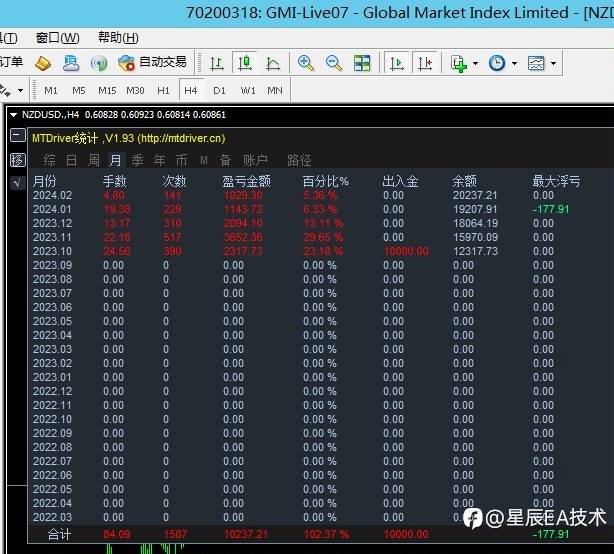This screenshot has height=554, width=614.
Task: Switch to candlestick chart display
Action: tap(245, 63)
